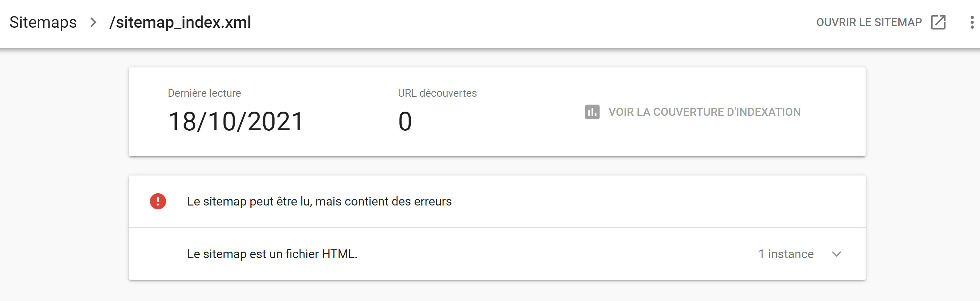The width and height of the screenshot is (980, 301).
Task: Click the external-link icon beside Ouvrir le sitemap
Action: coord(938,23)
